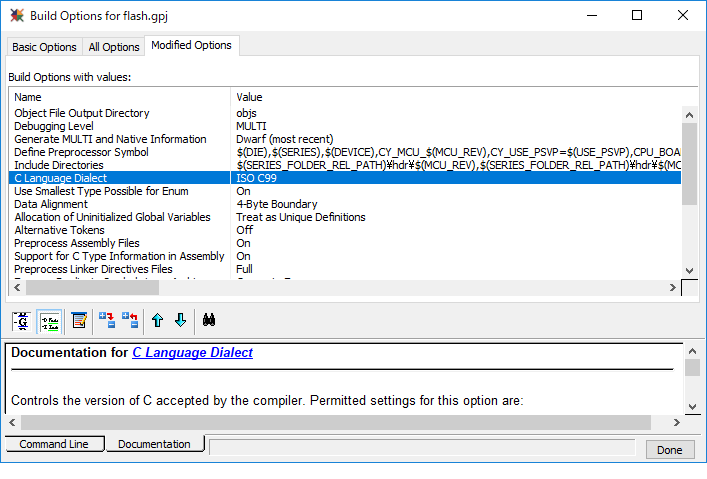707x479 pixels.
Task: Open the Command Line bottom tab
Action: point(54,444)
